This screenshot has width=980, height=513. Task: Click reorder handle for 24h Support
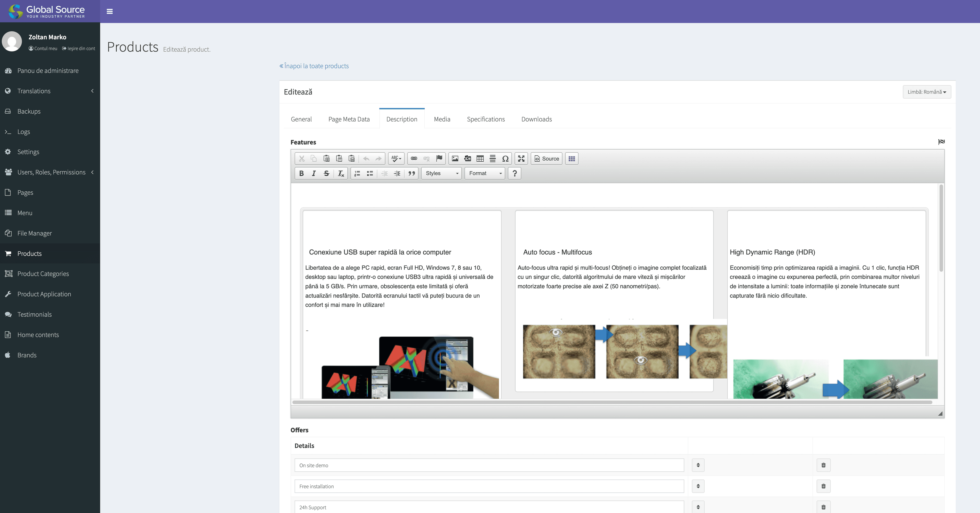pos(698,507)
